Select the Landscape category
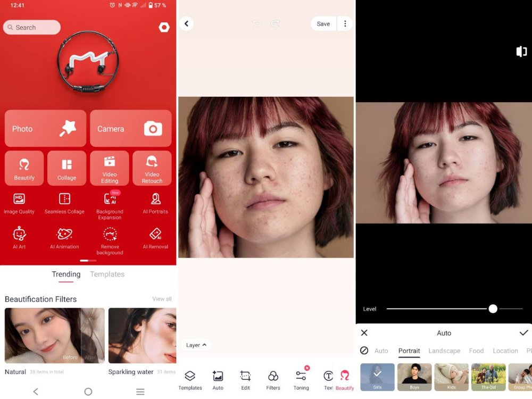 coord(445,351)
